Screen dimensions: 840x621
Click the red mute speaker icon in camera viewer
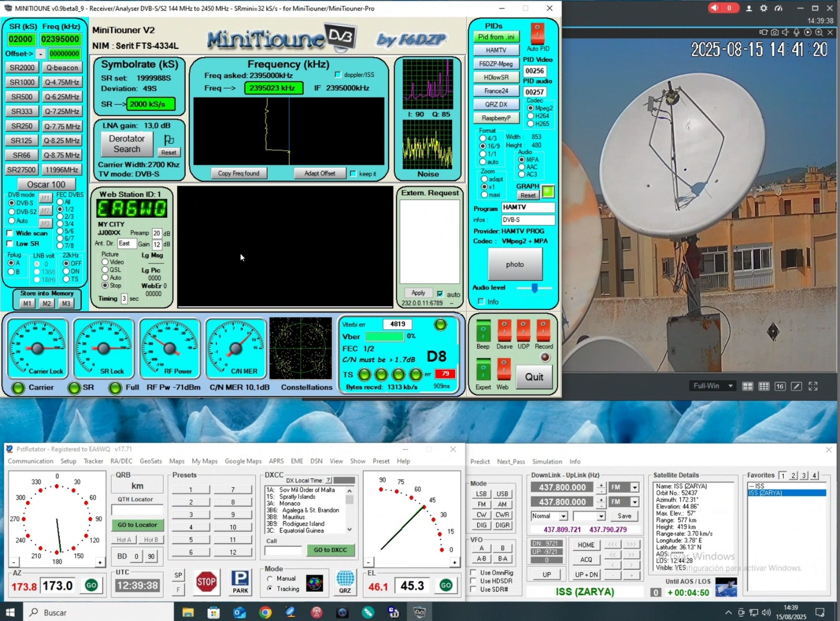click(x=714, y=8)
